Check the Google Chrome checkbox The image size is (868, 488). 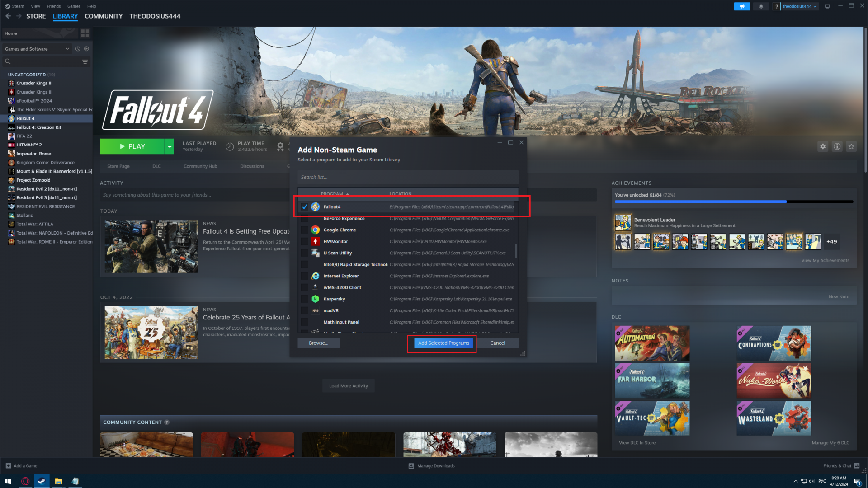coord(305,230)
